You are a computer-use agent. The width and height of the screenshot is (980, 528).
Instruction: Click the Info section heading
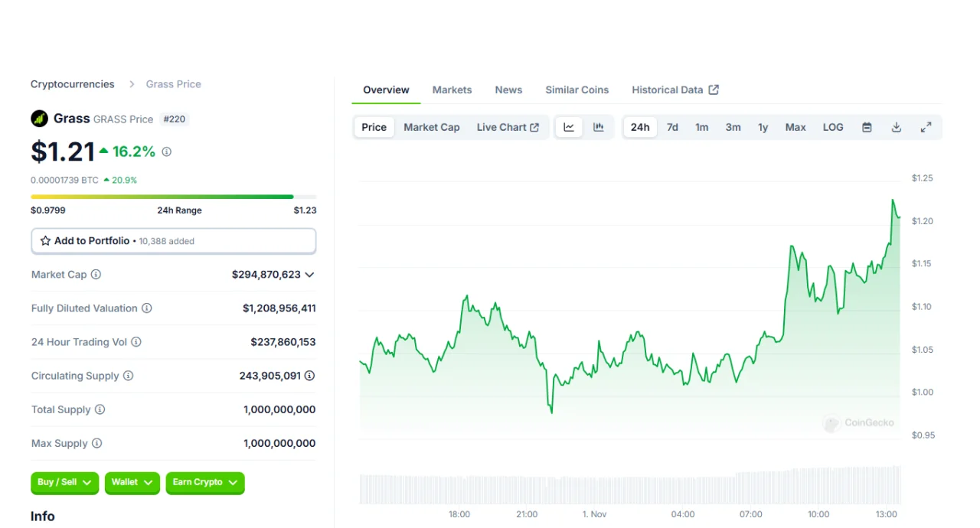43,517
